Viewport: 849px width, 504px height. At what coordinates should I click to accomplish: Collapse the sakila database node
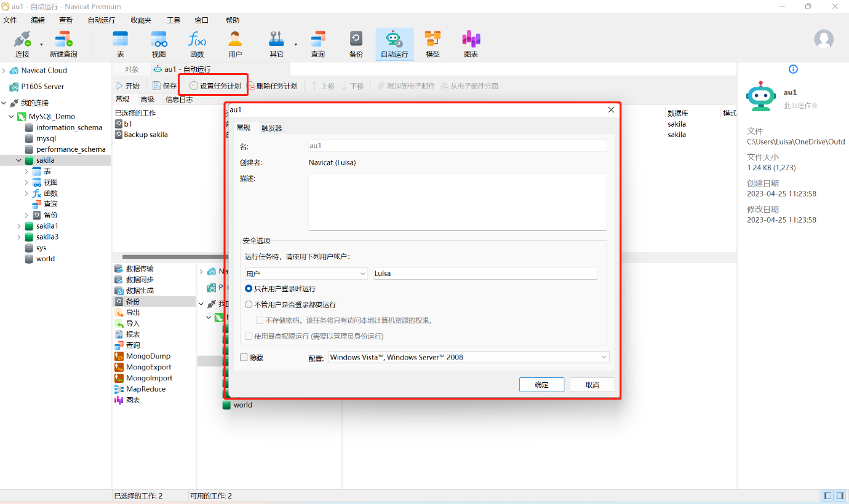coord(19,160)
